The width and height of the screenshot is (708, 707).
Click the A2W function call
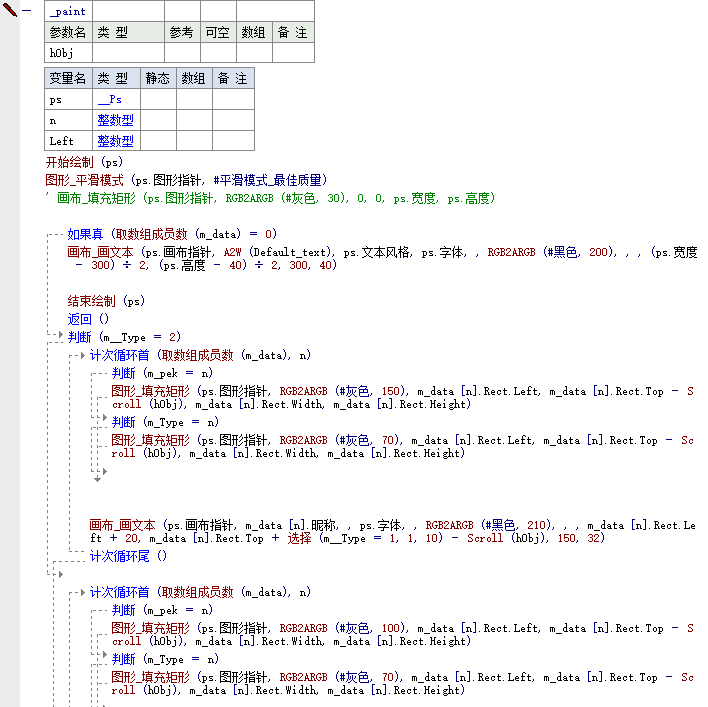(233, 252)
